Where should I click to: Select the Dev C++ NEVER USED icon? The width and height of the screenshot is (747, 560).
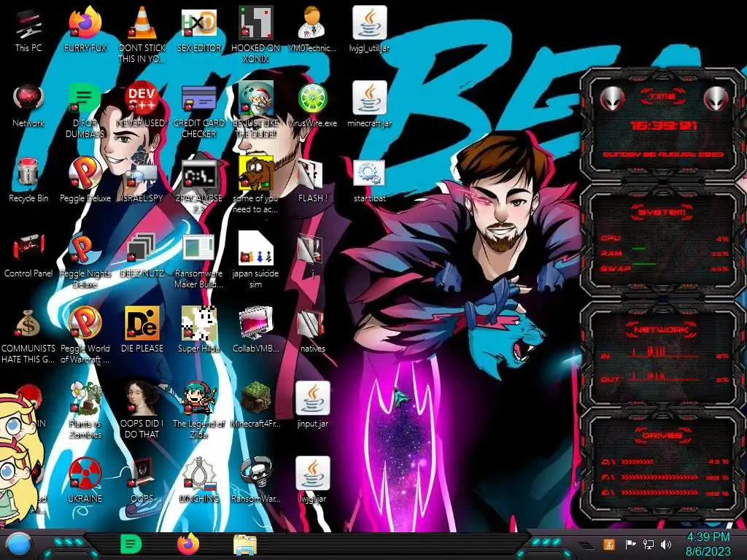[x=142, y=105]
